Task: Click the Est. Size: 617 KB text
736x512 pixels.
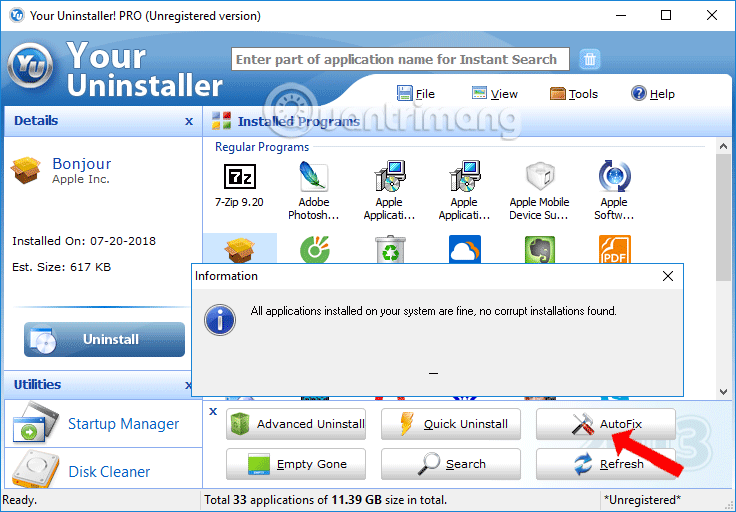Action: [x=61, y=267]
